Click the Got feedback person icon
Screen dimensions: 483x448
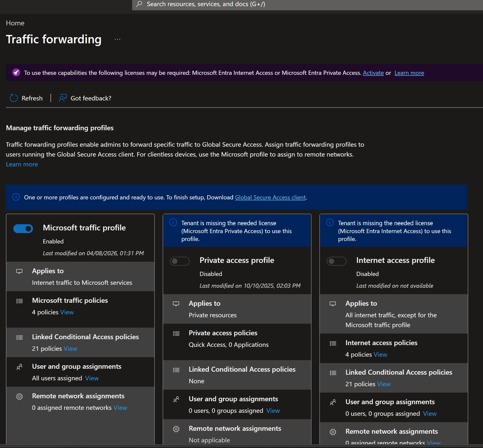click(63, 98)
